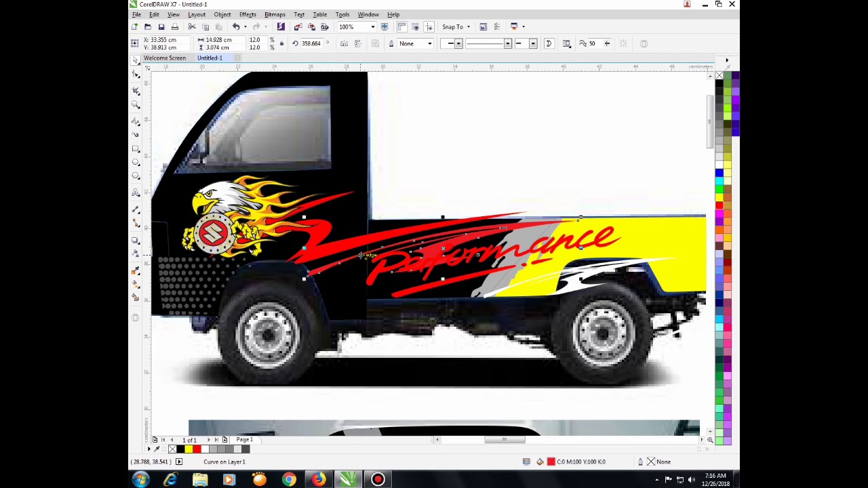The height and width of the screenshot is (488, 868).
Task: Click the New document icon
Action: (x=134, y=26)
